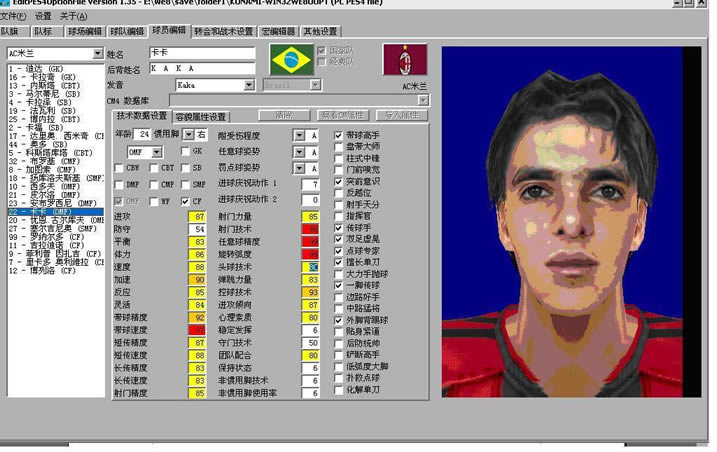The width and height of the screenshot is (717, 452).
Task: Click the AC Milan club emblem
Action: pyautogui.click(x=404, y=59)
